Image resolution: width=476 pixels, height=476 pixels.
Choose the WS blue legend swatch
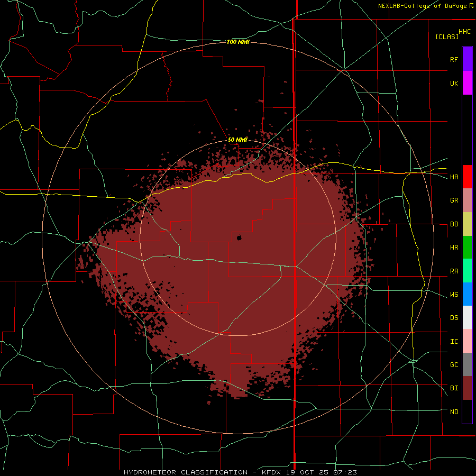pos(467,294)
